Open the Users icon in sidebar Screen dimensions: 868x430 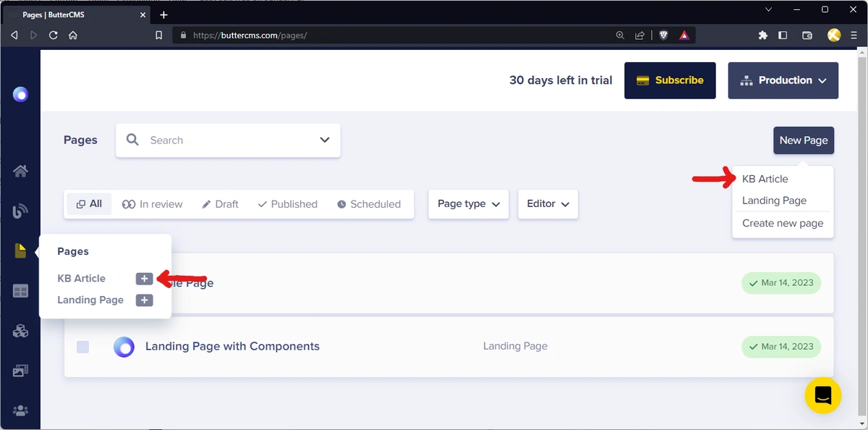click(20, 410)
